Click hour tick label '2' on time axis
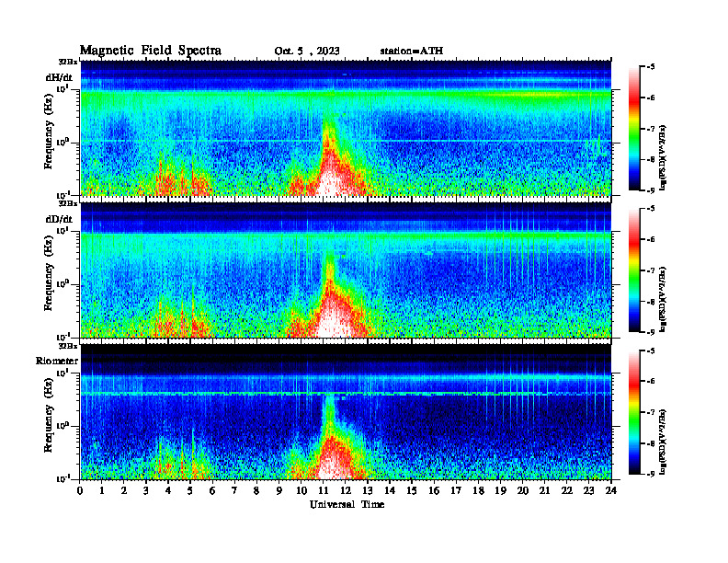This screenshot has width=728, height=563. click(124, 490)
